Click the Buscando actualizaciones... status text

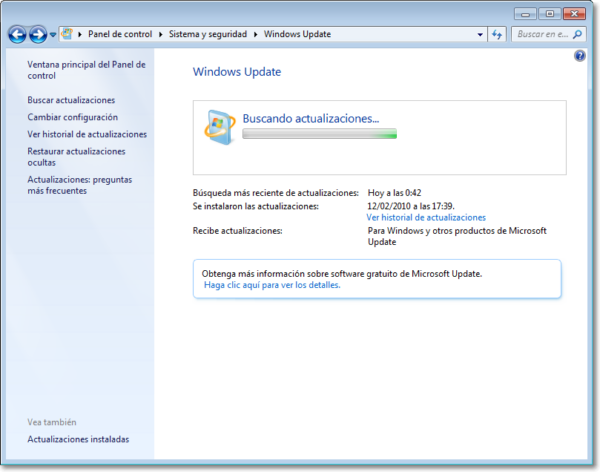[311, 119]
